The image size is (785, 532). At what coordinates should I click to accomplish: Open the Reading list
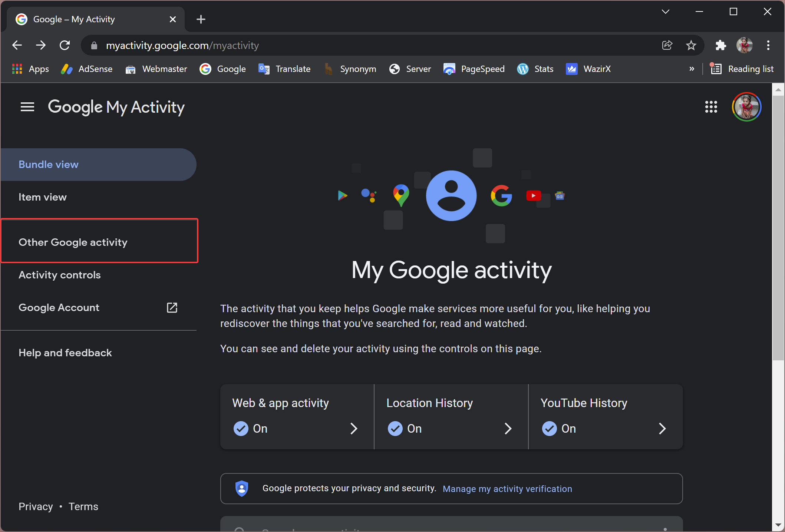point(742,69)
